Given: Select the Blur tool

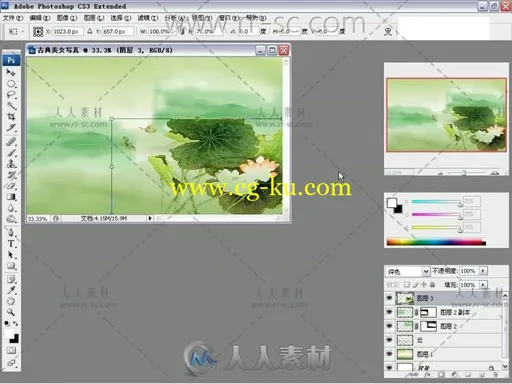Looking at the screenshot, I should coord(11,208).
